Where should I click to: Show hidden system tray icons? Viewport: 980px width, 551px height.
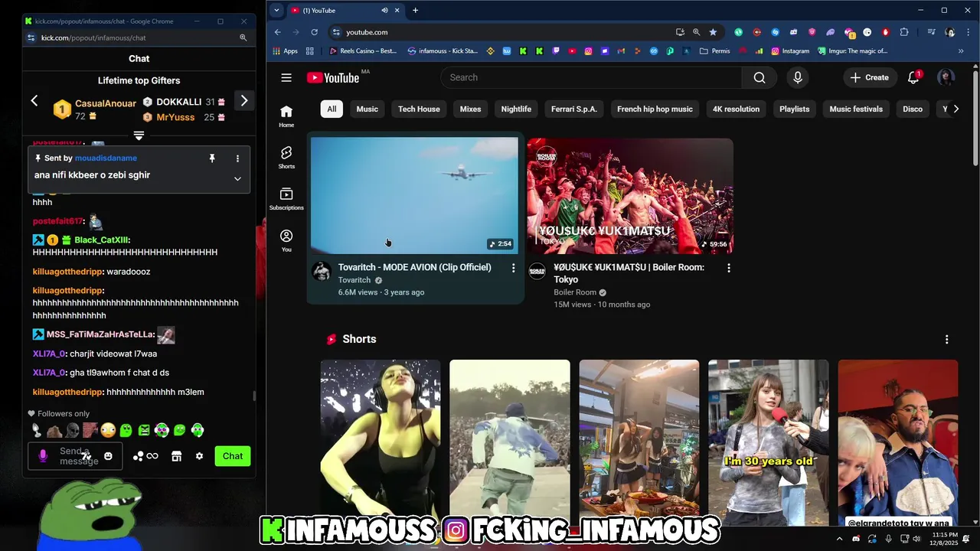pos(839,539)
